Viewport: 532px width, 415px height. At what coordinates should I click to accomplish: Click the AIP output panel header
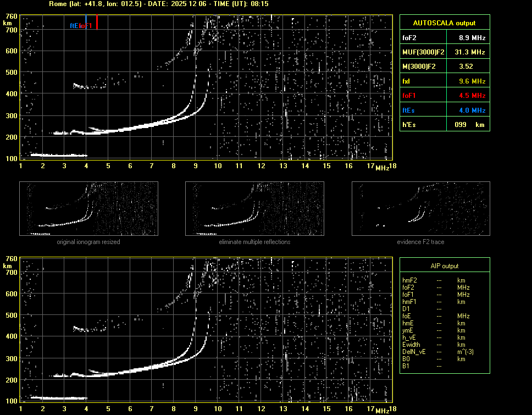tap(445, 266)
